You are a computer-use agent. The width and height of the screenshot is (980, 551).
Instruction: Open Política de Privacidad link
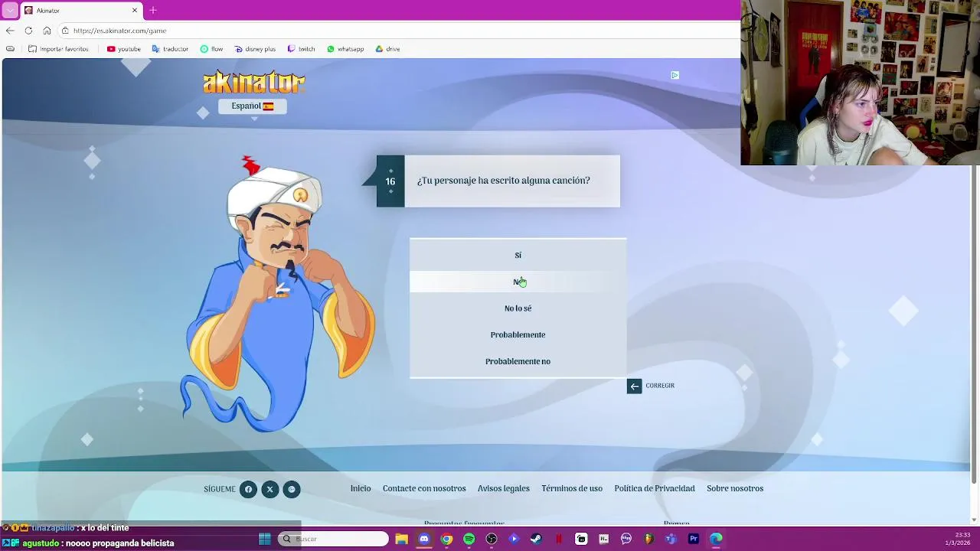[x=655, y=488]
